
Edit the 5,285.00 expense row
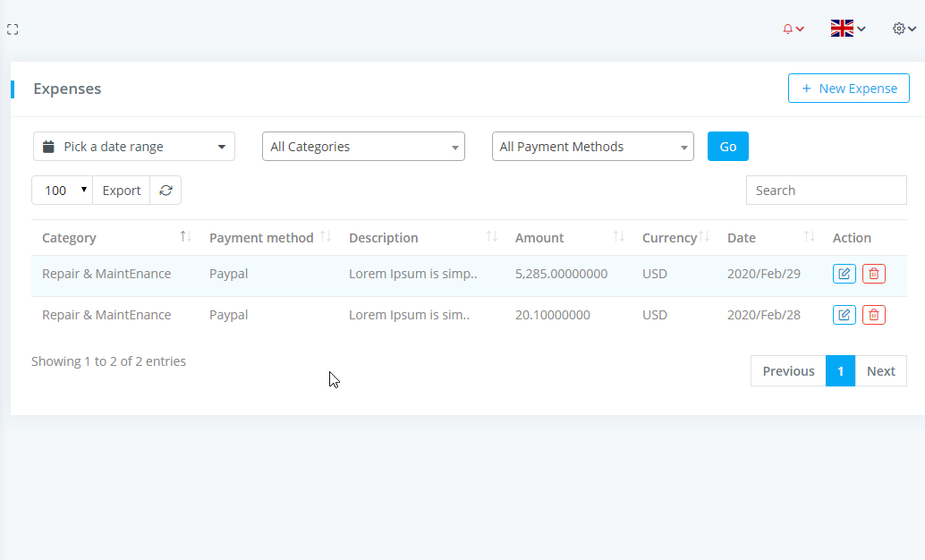[844, 274]
